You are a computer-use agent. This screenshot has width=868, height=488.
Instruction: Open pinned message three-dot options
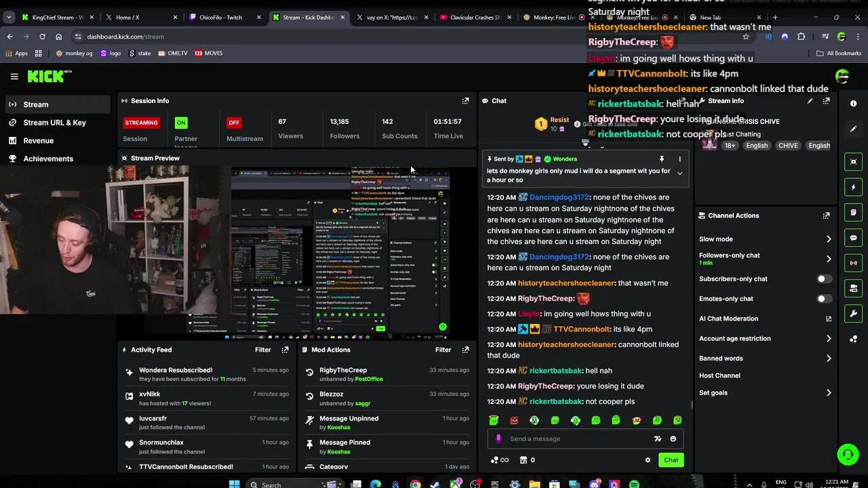[x=679, y=159]
